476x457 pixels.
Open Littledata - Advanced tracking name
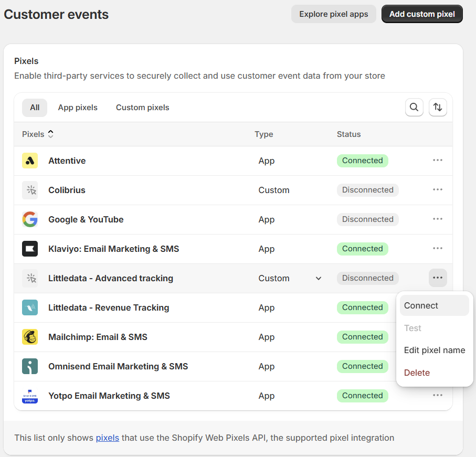click(111, 278)
